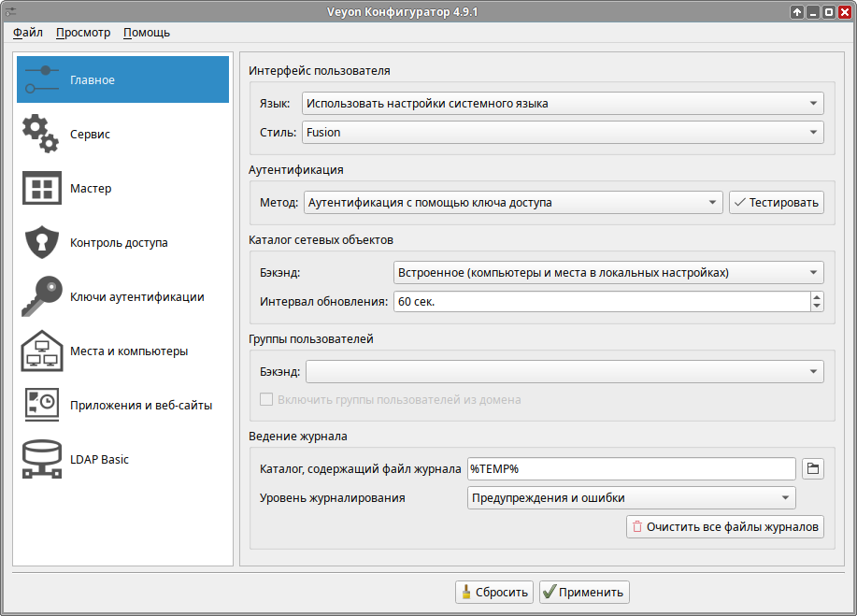
Task: Close the Veyon Конфигуратор window
Action: click(845, 12)
